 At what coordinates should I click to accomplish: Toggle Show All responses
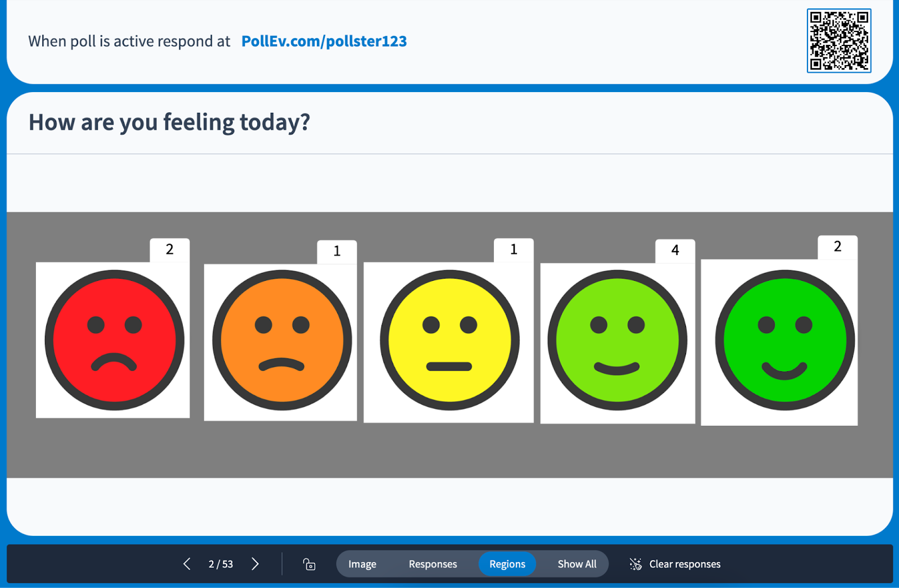pyautogui.click(x=576, y=564)
